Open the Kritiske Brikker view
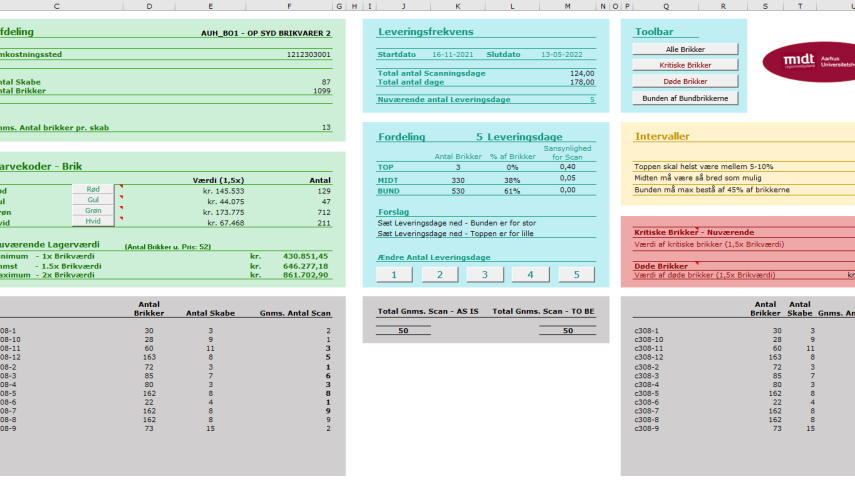The width and height of the screenshot is (855, 481). pyautogui.click(x=685, y=65)
